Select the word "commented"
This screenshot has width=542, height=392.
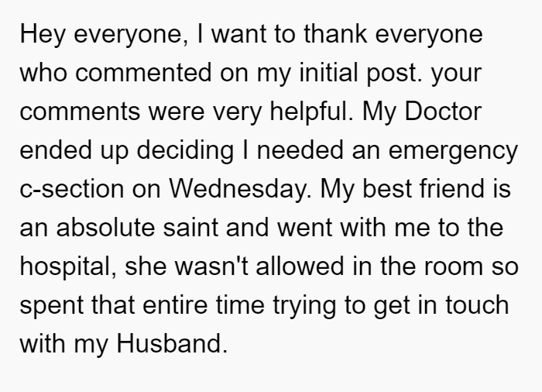pyautogui.click(x=143, y=73)
